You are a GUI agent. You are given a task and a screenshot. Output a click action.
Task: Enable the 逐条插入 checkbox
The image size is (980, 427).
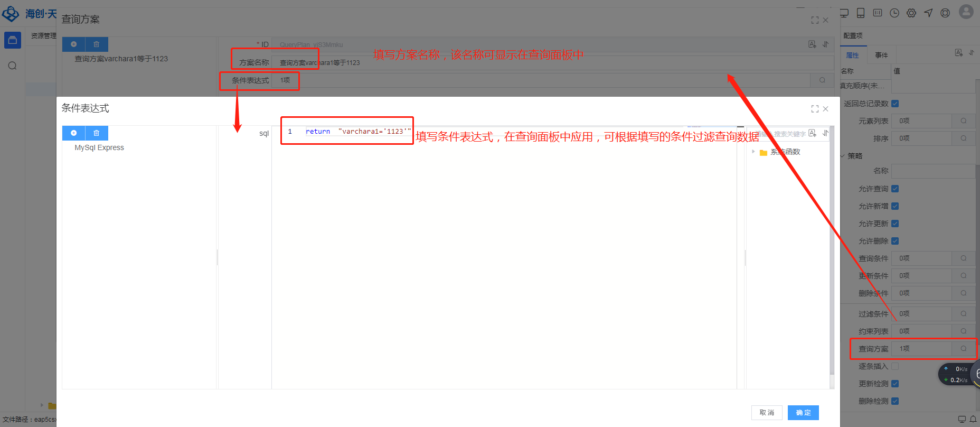click(895, 366)
